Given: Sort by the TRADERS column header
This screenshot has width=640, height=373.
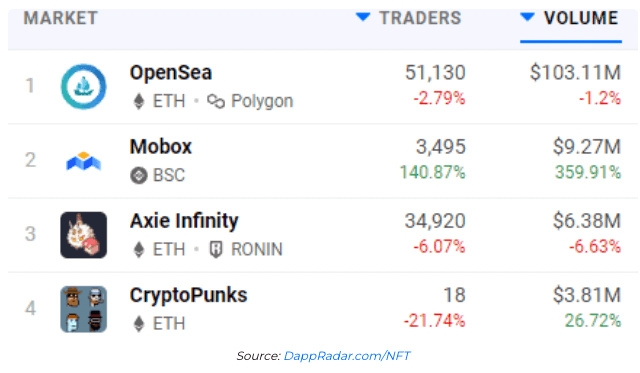Looking at the screenshot, I should [420, 18].
